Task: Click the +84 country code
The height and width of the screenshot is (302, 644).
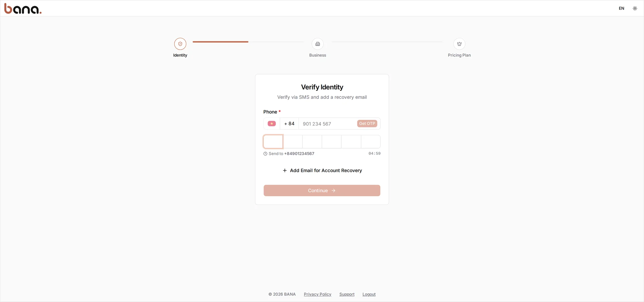Action: point(289,124)
